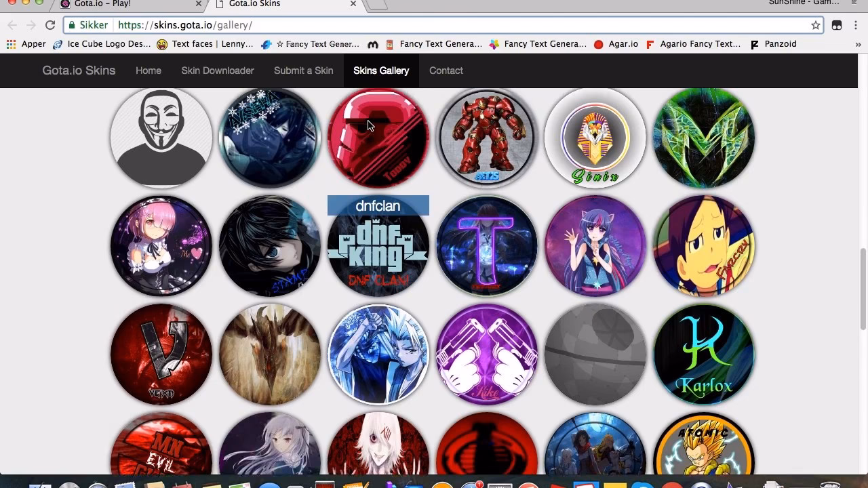Open Ice Cube Logo Des... bookmark
The height and width of the screenshot is (488, 868).
tap(102, 44)
